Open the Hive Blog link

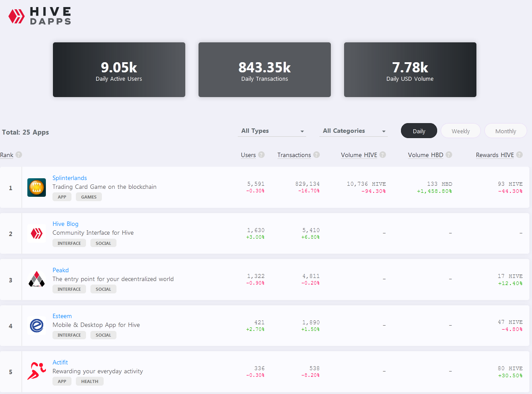[x=65, y=224]
